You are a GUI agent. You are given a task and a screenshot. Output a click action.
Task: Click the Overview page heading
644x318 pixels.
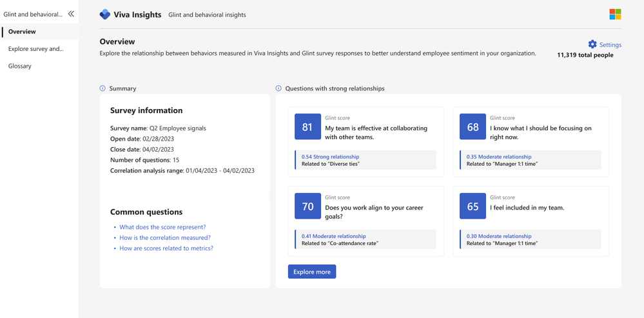tap(117, 41)
